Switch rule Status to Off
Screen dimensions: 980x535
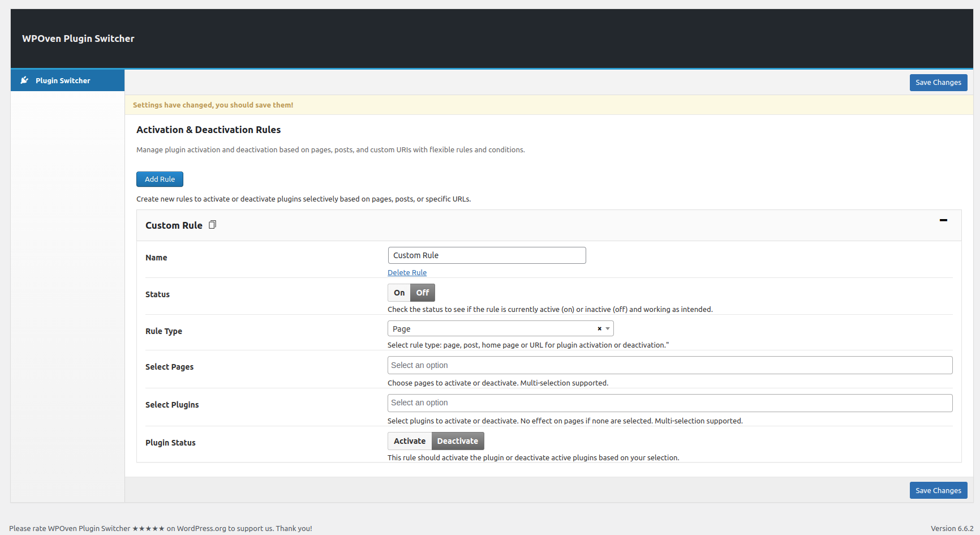pyautogui.click(x=423, y=293)
